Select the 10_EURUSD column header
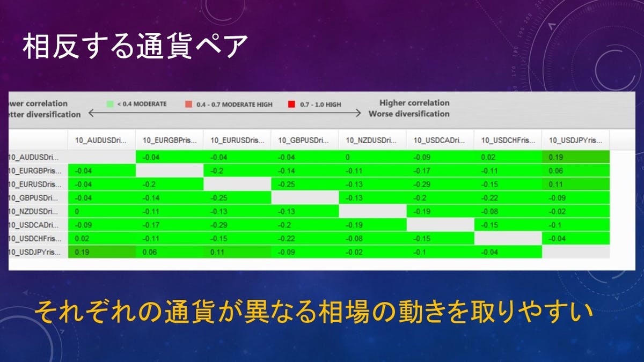 coord(237,140)
